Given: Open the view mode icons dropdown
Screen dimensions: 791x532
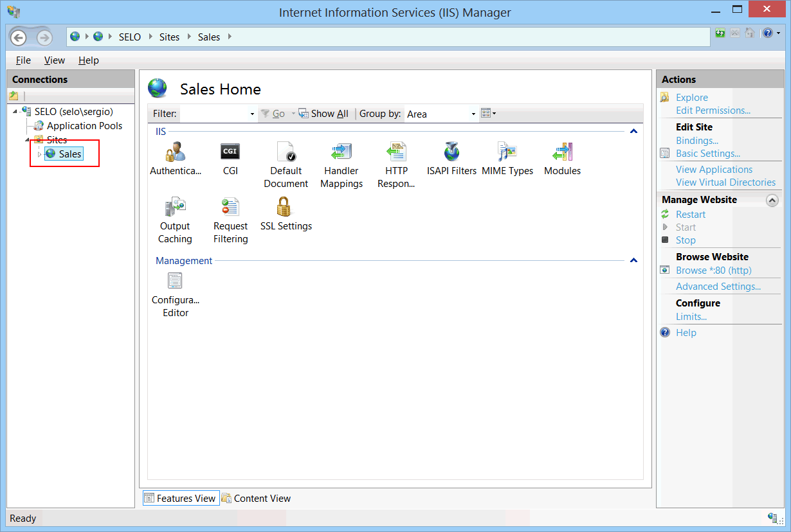Looking at the screenshot, I should pos(489,114).
